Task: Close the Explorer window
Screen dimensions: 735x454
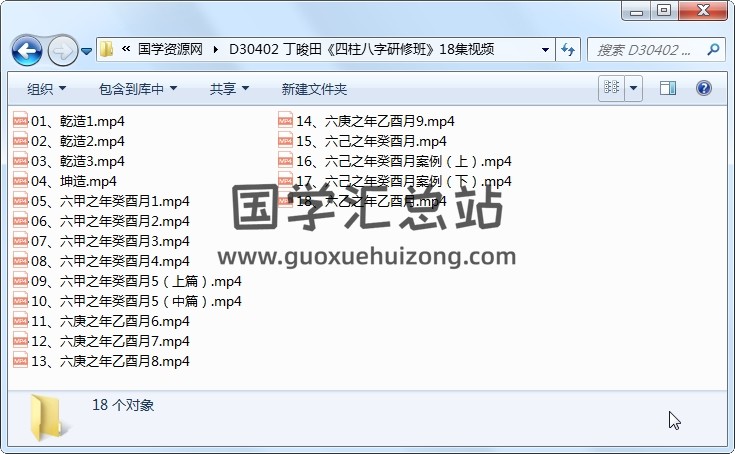Action: [x=702, y=11]
